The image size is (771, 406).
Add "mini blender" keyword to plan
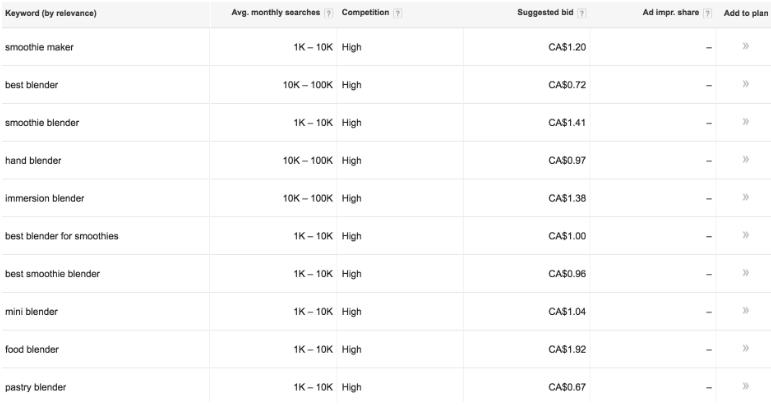click(x=746, y=311)
